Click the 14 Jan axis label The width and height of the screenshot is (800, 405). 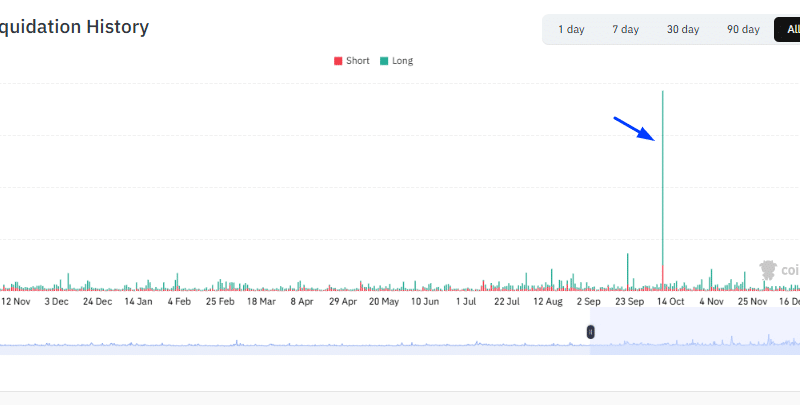click(x=138, y=301)
